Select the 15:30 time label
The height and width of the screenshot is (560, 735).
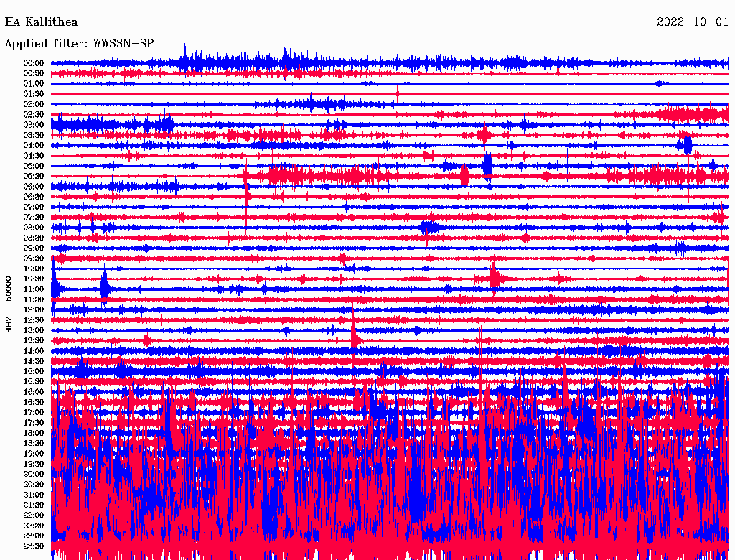[34, 381]
